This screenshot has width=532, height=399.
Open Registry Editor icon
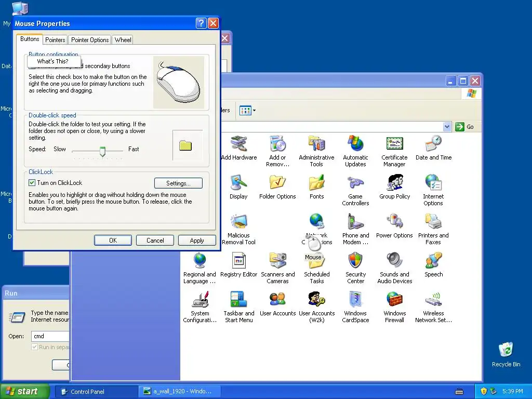238,265
